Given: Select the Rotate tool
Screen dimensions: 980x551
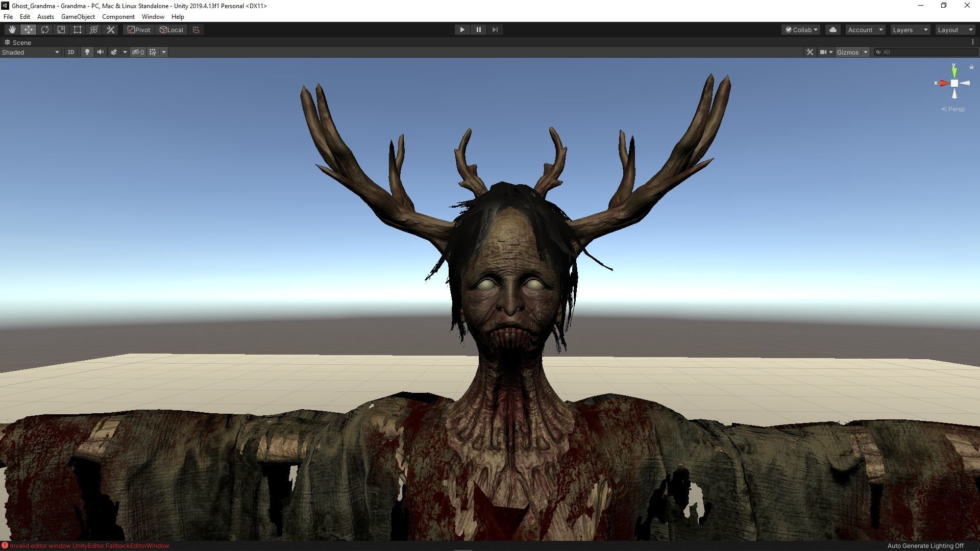Looking at the screenshot, I should click(x=45, y=30).
